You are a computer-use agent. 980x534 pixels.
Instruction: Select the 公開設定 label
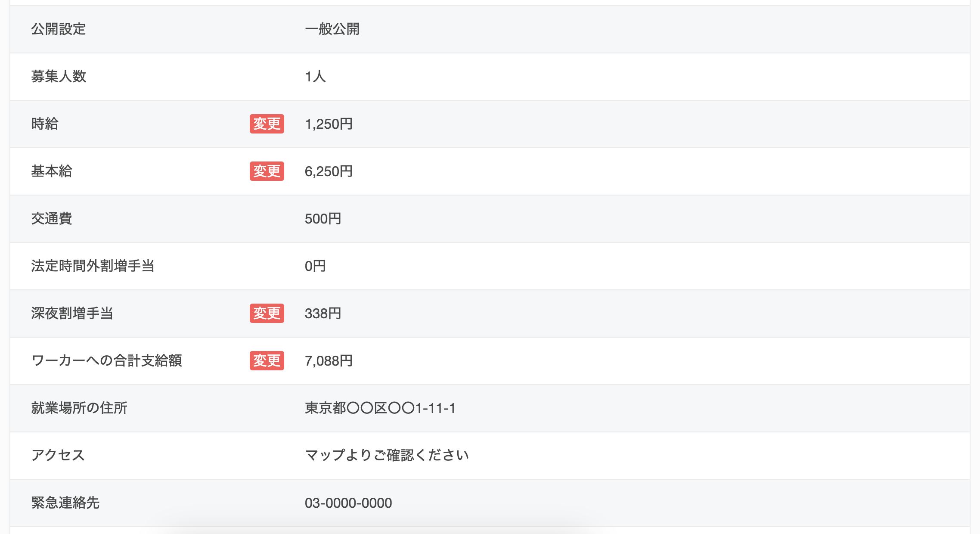59,29
